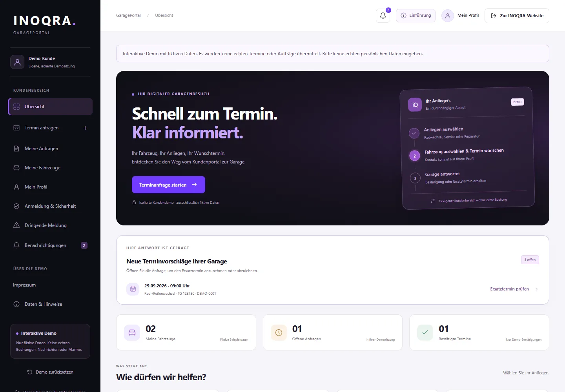Click the 1 offen badge
The height and width of the screenshot is (392, 565).
530,260
